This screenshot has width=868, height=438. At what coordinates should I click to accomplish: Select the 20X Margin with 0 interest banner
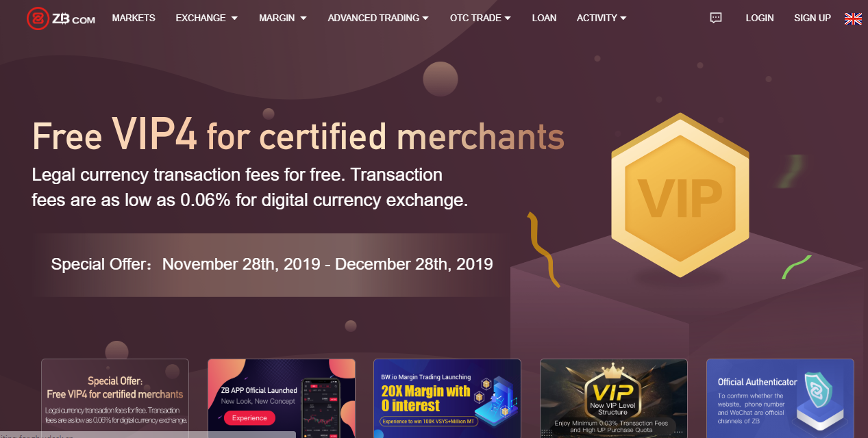click(447, 398)
